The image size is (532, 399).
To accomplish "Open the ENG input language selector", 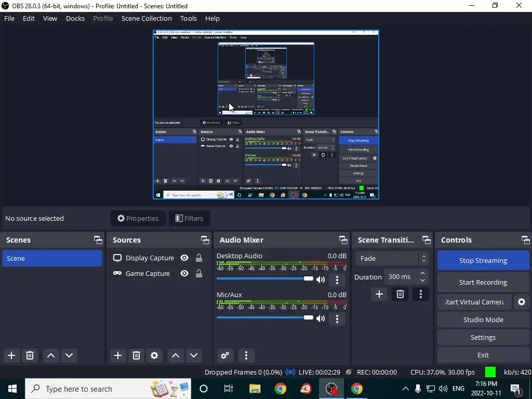I will (458, 389).
